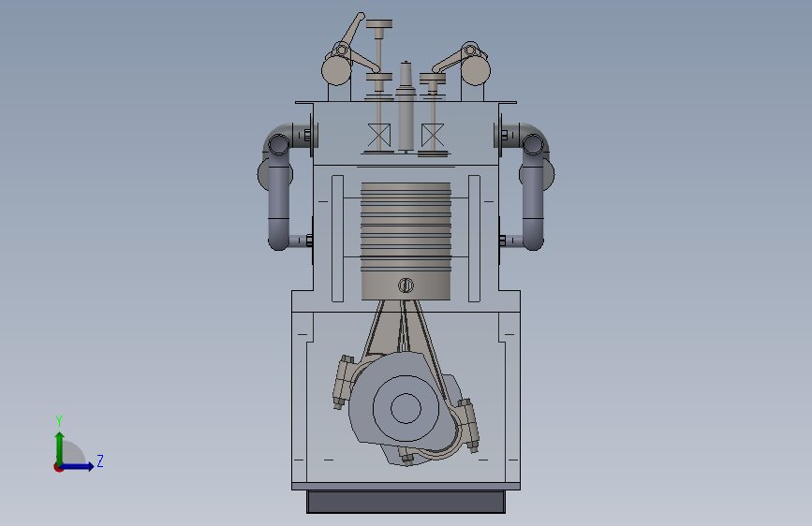This screenshot has height=526, width=812.
Task: Click the "Z" axis label
Action: coord(100,460)
